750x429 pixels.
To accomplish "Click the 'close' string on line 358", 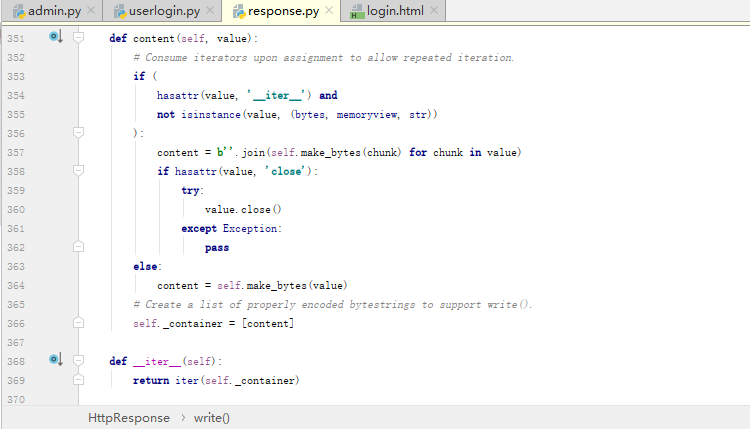I will point(286,171).
